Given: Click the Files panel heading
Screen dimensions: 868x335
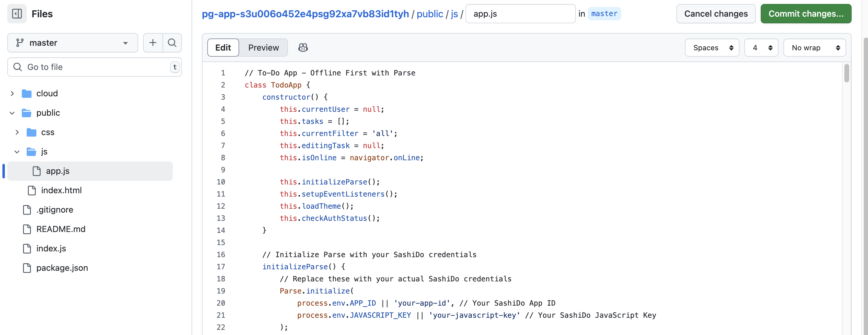Looking at the screenshot, I should pyautogui.click(x=42, y=14).
